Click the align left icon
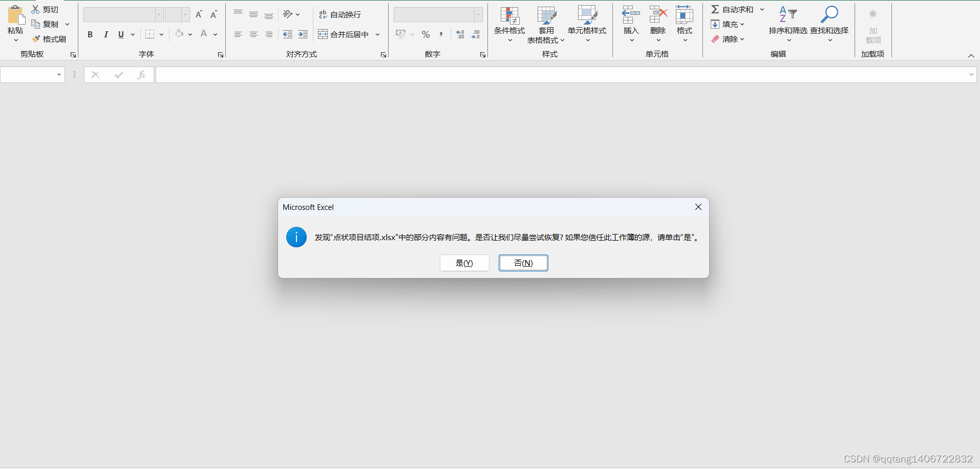This screenshot has height=469, width=980. 238,34
